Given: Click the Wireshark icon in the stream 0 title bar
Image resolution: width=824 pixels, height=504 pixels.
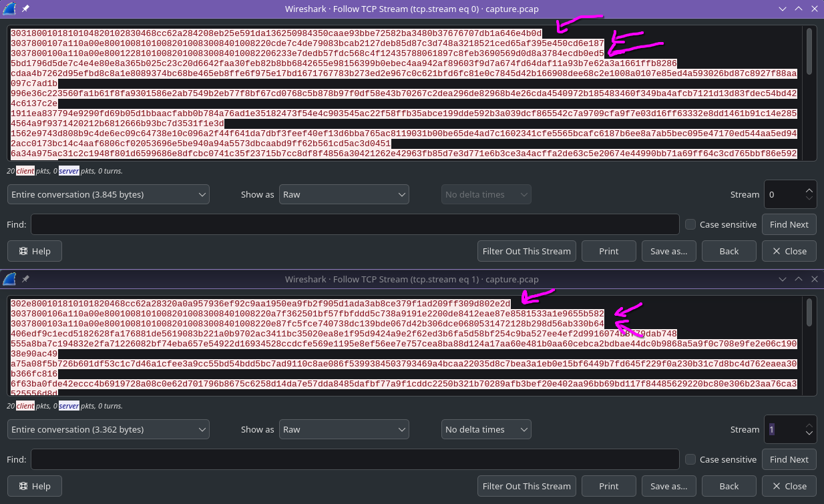Looking at the screenshot, I should (9, 9).
